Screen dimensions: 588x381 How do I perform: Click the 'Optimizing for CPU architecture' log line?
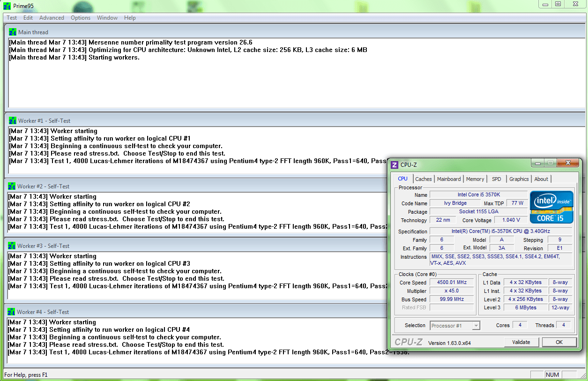pyautogui.click(x=188, y=50)
